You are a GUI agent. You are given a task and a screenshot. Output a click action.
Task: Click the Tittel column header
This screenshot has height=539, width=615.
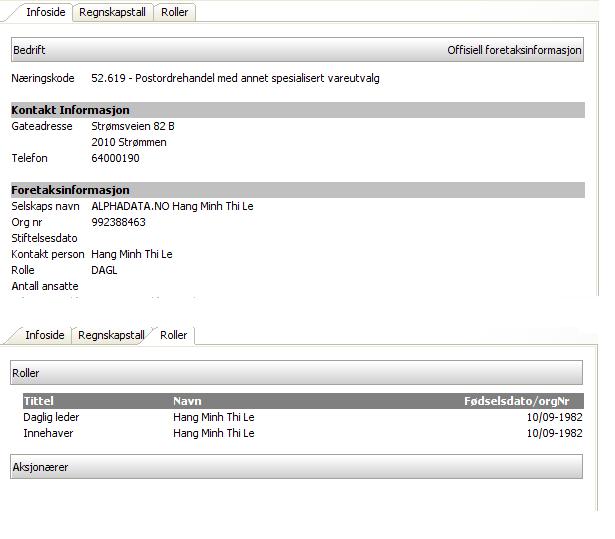coord(38,401)
